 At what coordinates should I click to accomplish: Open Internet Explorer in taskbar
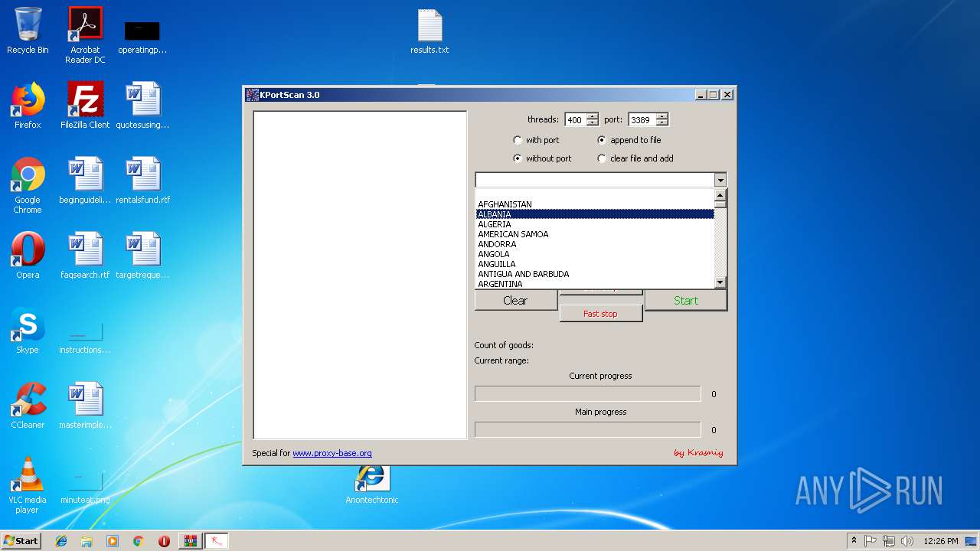click(61, 541)
